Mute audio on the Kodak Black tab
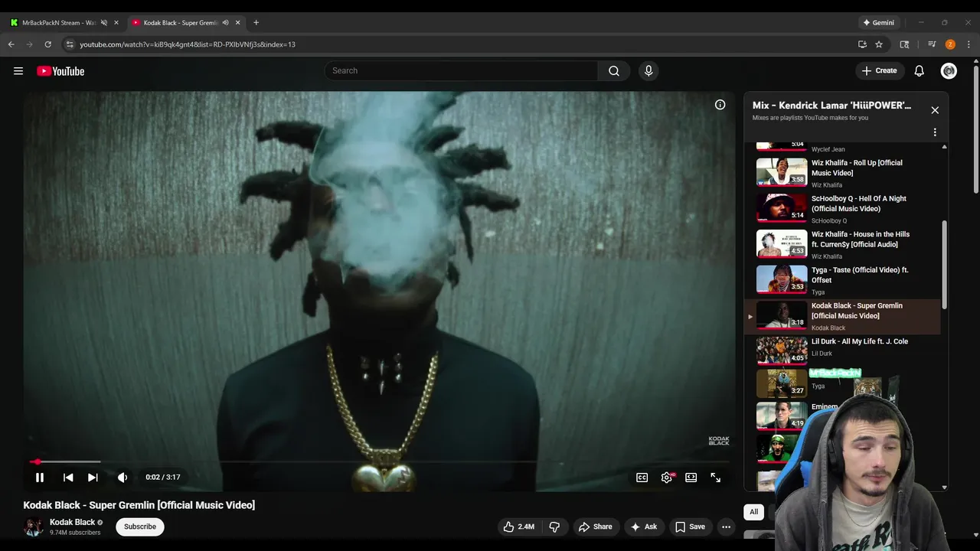Image resolution: width=980 pixels, height=551 pixels. [x=225, y=23]
